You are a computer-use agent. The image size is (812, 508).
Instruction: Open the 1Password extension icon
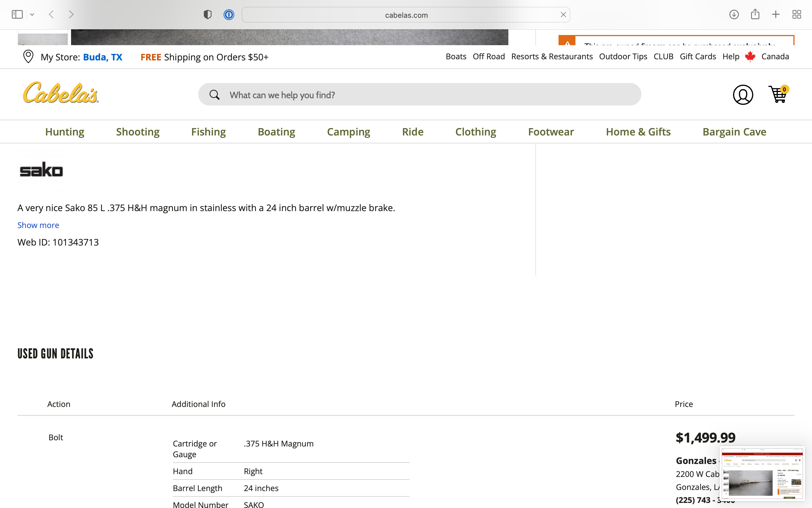[229, 14]
